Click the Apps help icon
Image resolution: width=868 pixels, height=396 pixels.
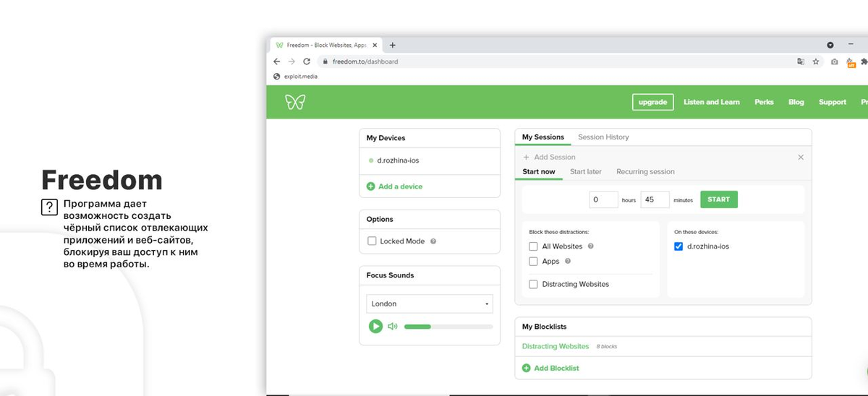point(568,262)
